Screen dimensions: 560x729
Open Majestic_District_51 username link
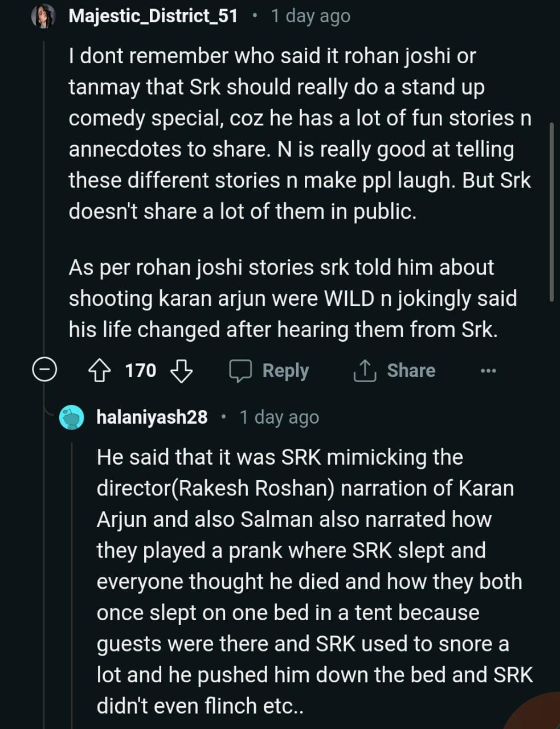[x=153, y=16]
